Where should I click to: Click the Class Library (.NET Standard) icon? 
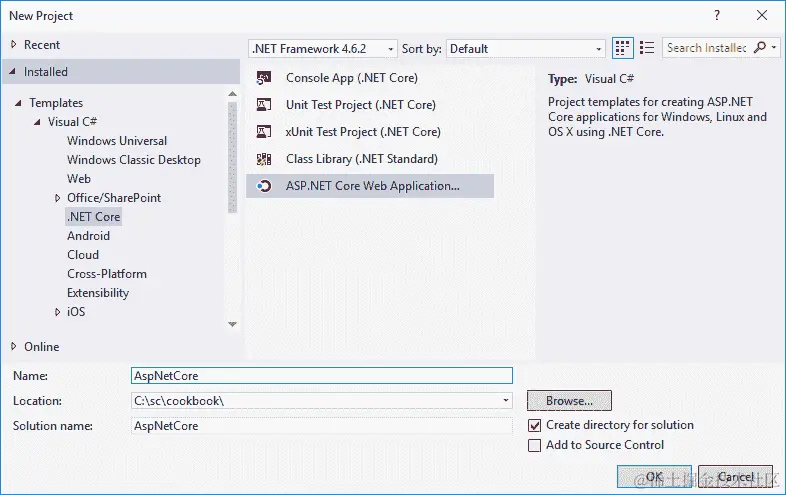point(264,159)
